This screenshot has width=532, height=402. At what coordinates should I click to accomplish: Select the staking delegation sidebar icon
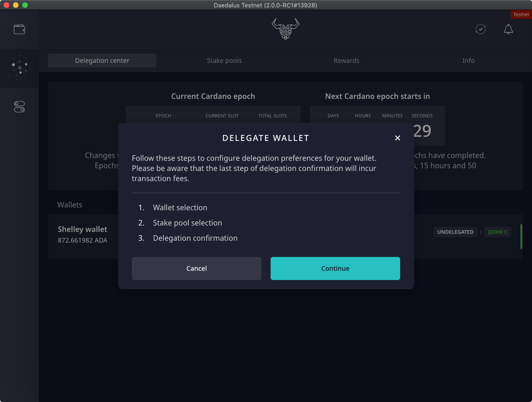pos(19,68)
